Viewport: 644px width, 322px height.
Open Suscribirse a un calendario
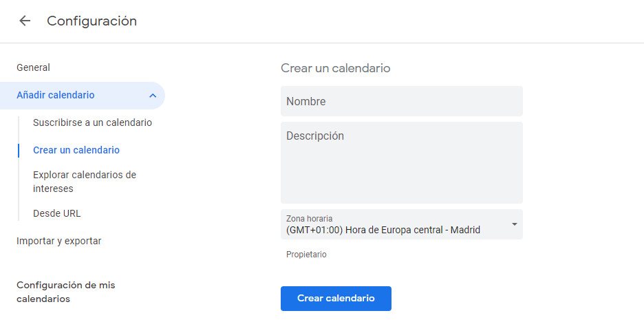point(92,122)
